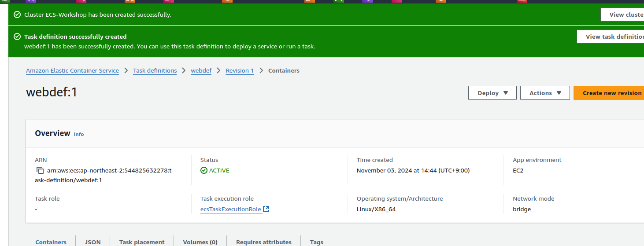Click the green ACTIVE status check icon

coord(204,170)
